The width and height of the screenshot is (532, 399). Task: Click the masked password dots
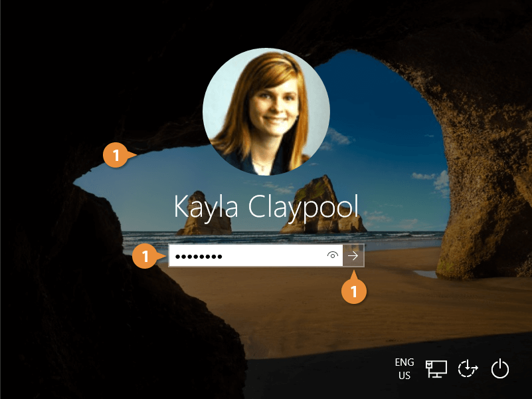tap(198, 256)
